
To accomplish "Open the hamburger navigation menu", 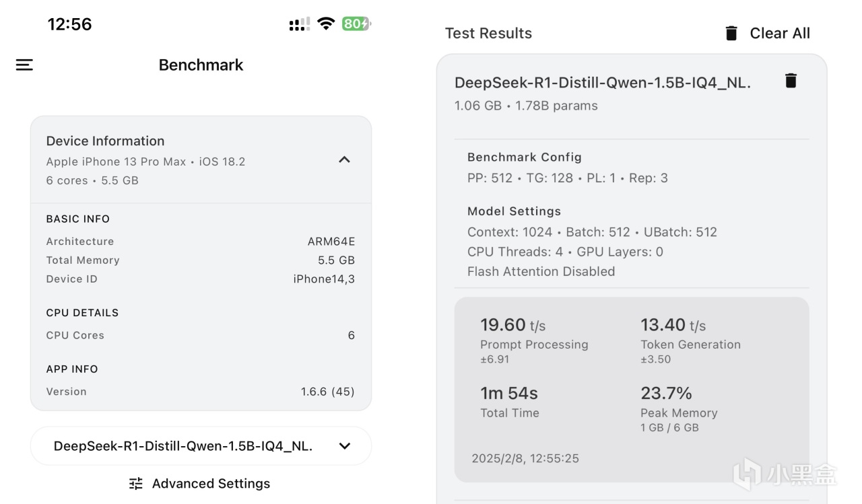I will tap(24, 65).
